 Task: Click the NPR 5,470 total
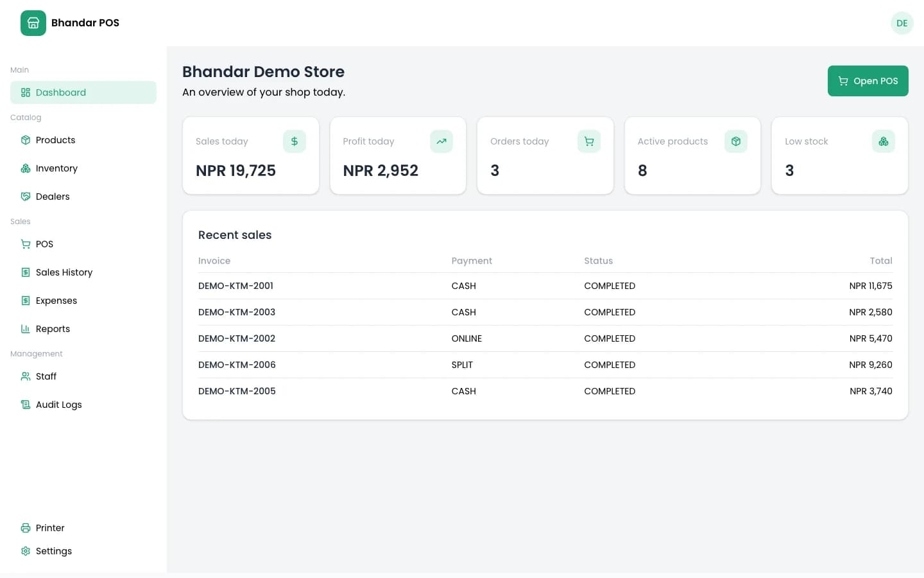pyautogui.click(x=871, y=338)
